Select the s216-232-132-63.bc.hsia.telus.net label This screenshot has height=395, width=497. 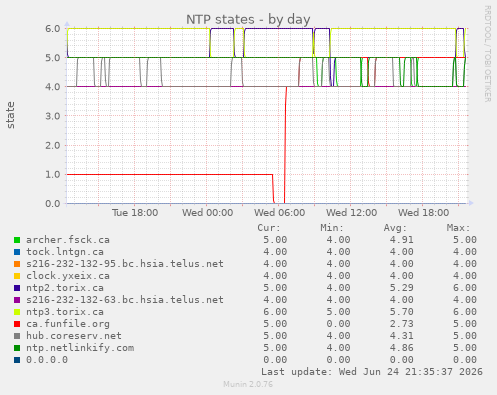pos(125,300)
